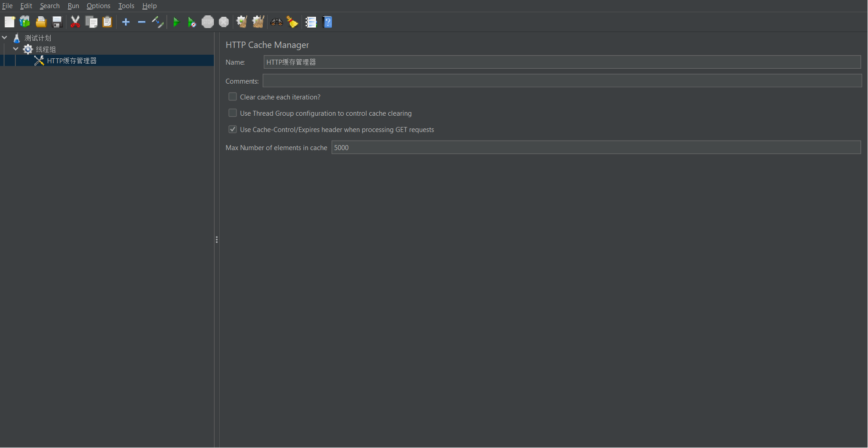Click the Comments input field

click(x=562, y=80)
